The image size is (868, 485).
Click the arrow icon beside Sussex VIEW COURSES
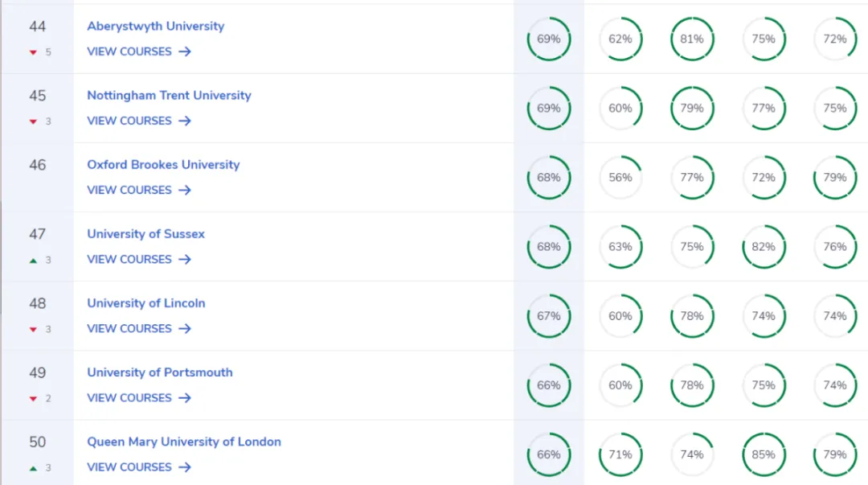(x=185, y=260)
